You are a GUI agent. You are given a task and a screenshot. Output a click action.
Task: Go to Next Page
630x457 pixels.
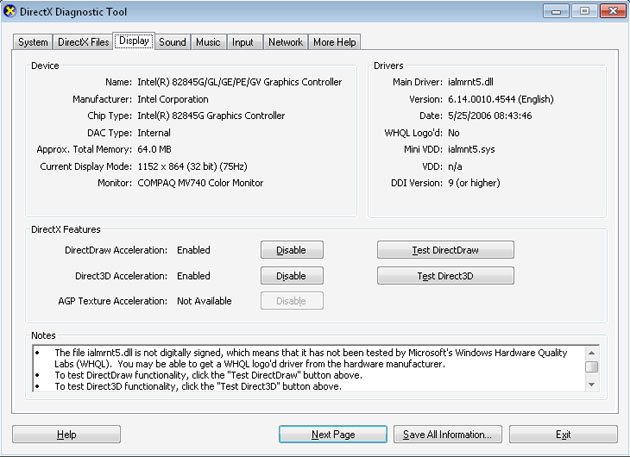coord(333,434)
